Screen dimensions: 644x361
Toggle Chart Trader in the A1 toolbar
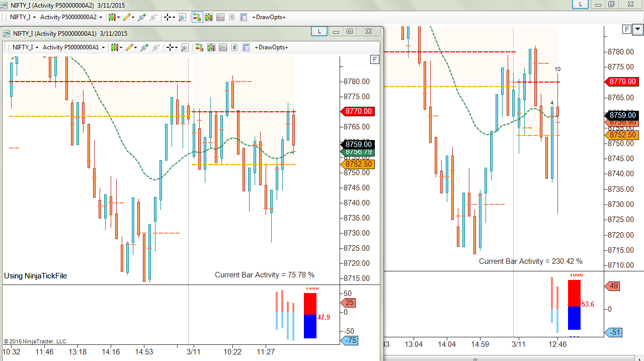(x=199, y=47)
